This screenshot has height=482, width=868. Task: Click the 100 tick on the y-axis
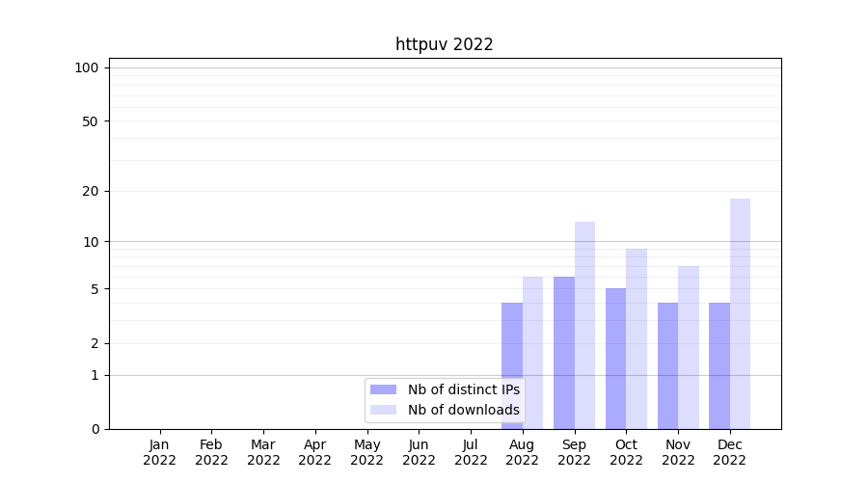point(87,67)
